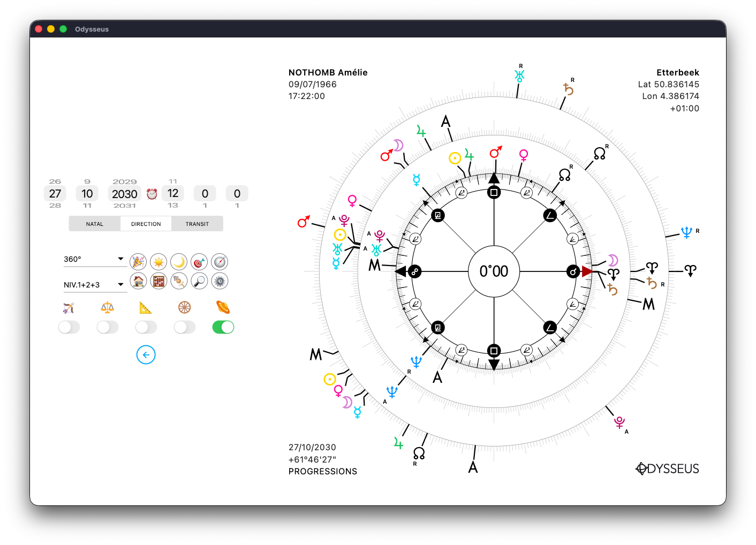Enable the toggle under the scales icon

pyautogui.click(x=108, y=327)
